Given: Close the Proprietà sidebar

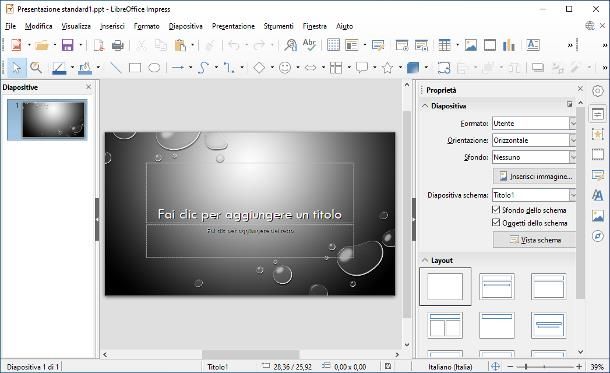Looking at the screenshot, I should point(580,89).
